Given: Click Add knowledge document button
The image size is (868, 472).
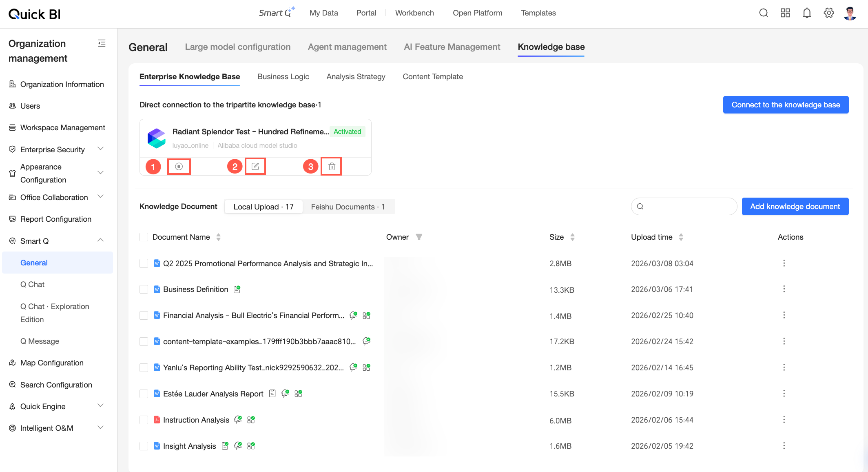Looking at the screenshot, I should 795,207.
